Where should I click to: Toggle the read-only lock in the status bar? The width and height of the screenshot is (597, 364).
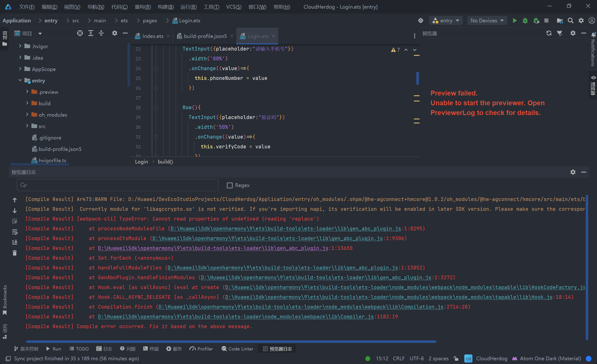[x=456, y=358]
